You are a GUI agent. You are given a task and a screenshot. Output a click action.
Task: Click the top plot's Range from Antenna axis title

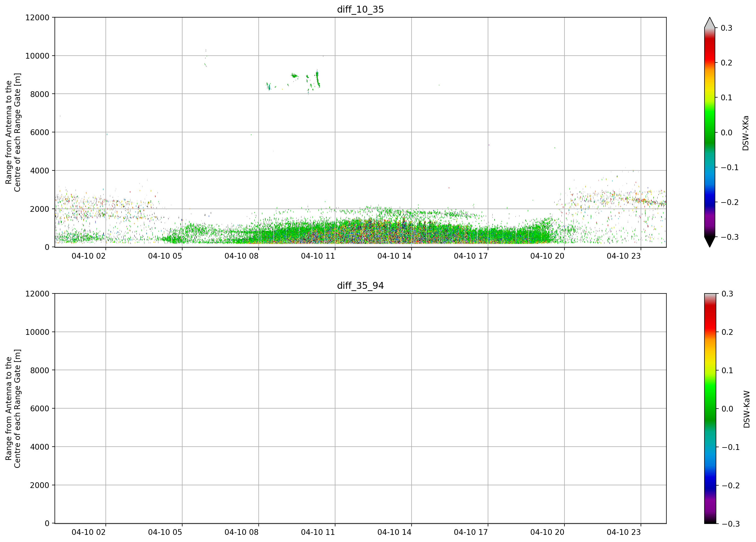(x=13, y=132)
